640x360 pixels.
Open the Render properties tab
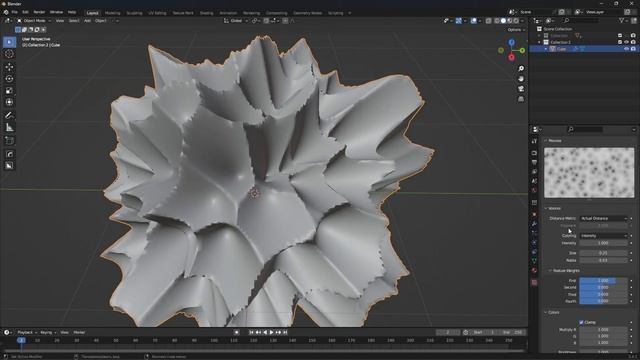coord(534,153)
